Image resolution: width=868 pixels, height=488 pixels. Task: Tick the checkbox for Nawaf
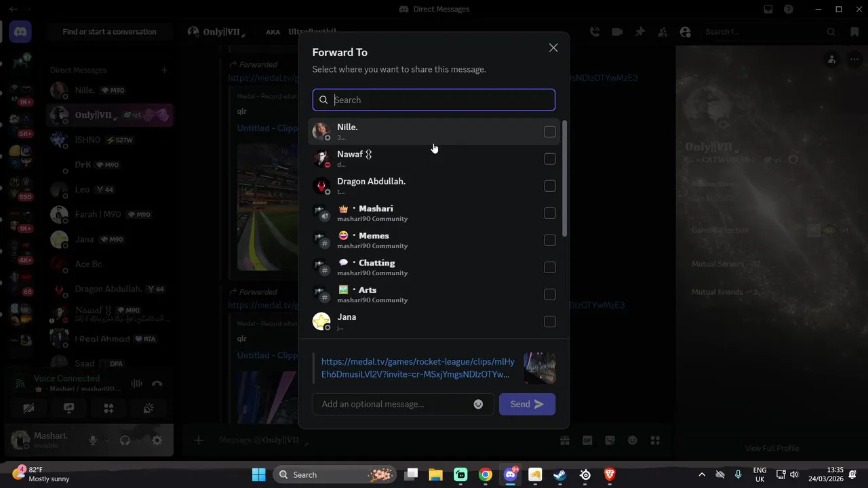550,159
